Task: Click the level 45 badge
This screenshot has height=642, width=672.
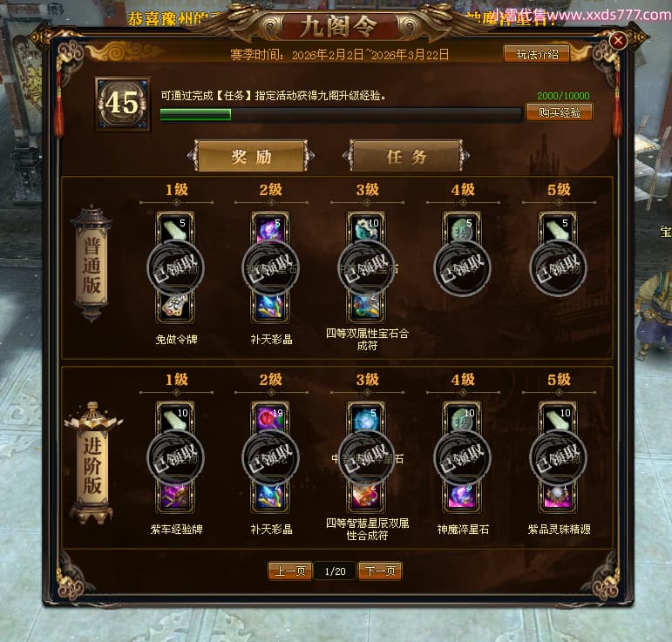Action: pyautogui.click(x=123, y=104)
